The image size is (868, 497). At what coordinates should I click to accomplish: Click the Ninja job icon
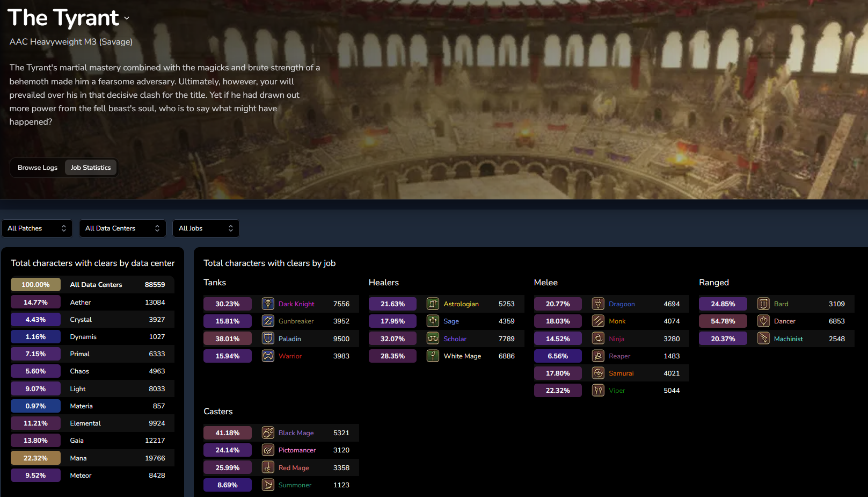[x=598, y=338]
